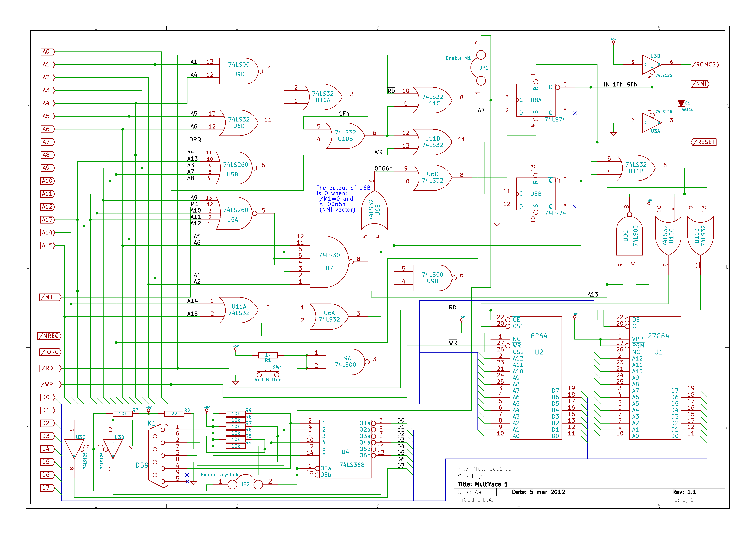This screenshot has width=756, height=535.
Task: Select the U3D 74LS125 buffer
Action: pyautogui.click(x=113, y=449)
